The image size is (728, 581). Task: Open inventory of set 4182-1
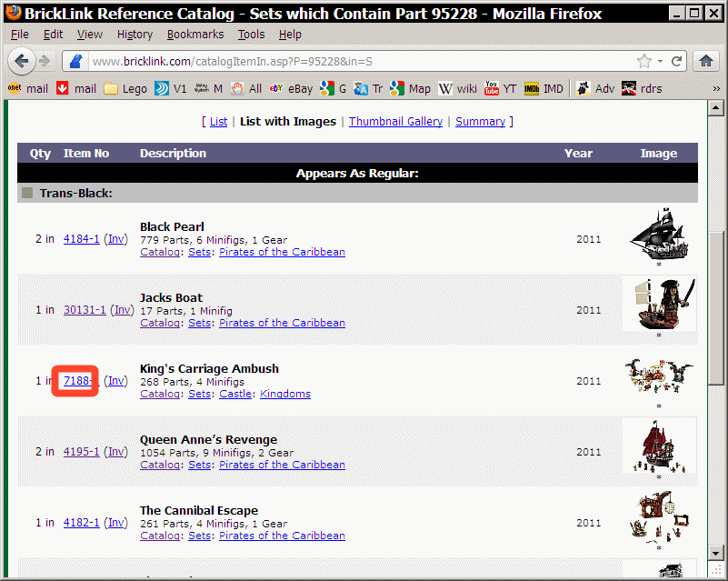(x=116, y=523)
